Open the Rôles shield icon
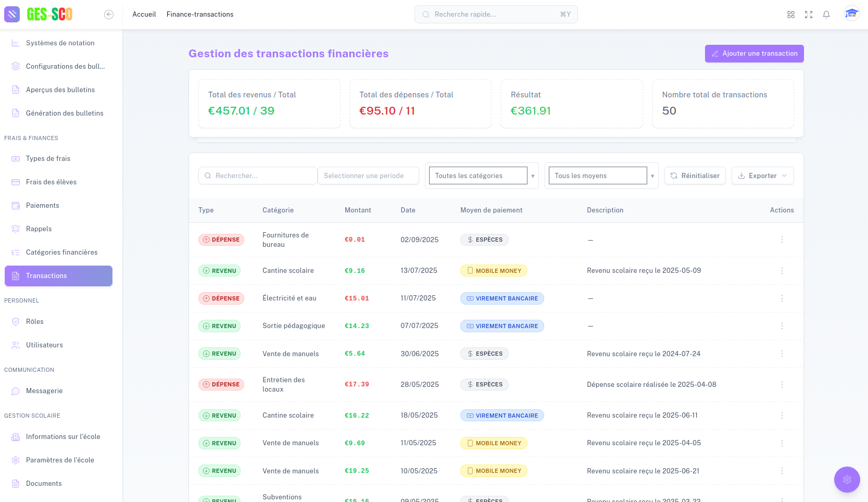This screenshot has height=502, width=868. point(16,321)
